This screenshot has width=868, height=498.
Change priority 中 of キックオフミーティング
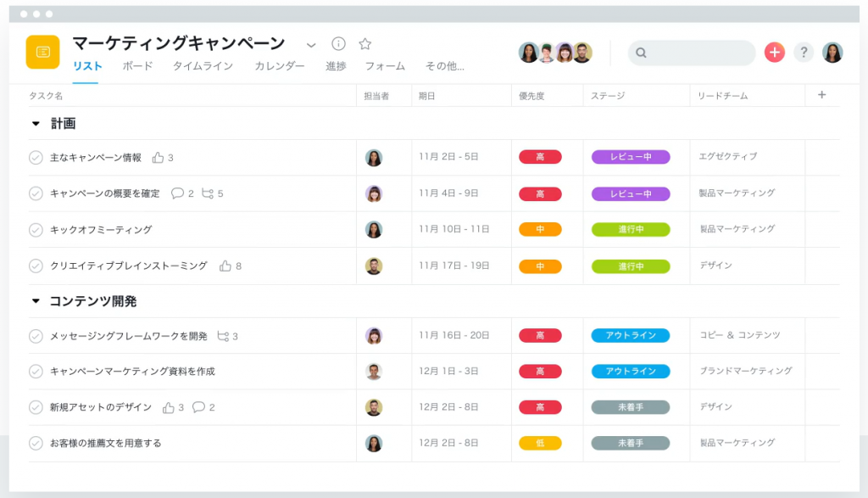tap(540, 229)
